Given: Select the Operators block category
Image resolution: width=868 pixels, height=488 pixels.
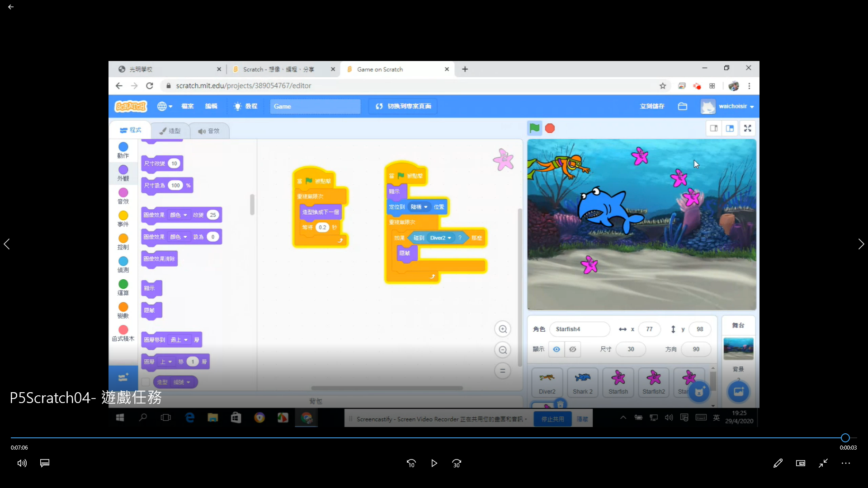Looking at the screenshot, I should tap(123, 287).
